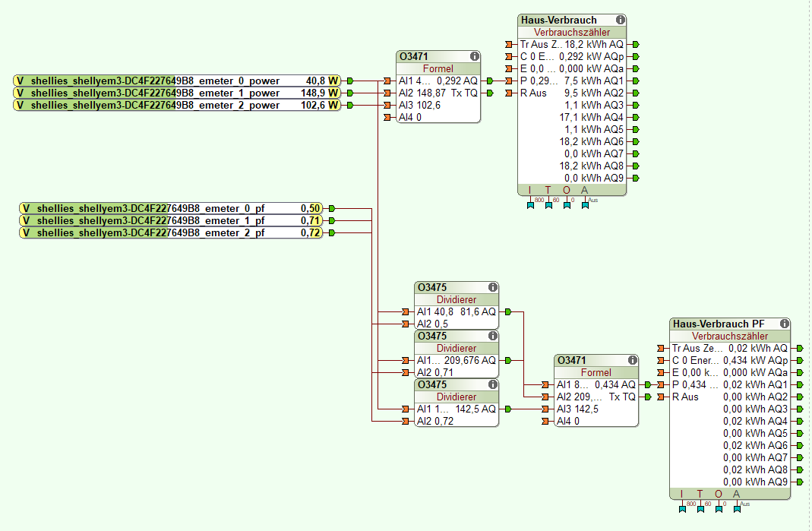Click the 40,8 W value of emeter_0_power
The image size is (812, 531).
[x=321, y=81]
